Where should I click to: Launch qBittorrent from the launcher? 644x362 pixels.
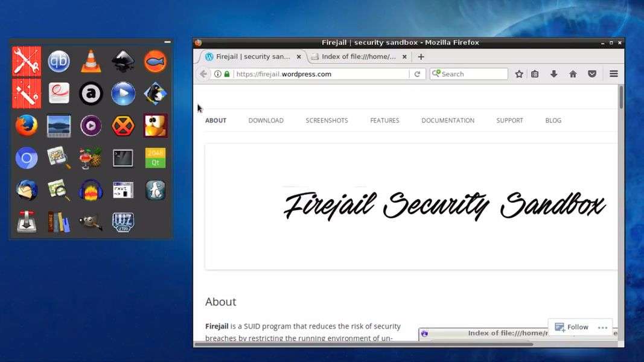click(59, 62)
